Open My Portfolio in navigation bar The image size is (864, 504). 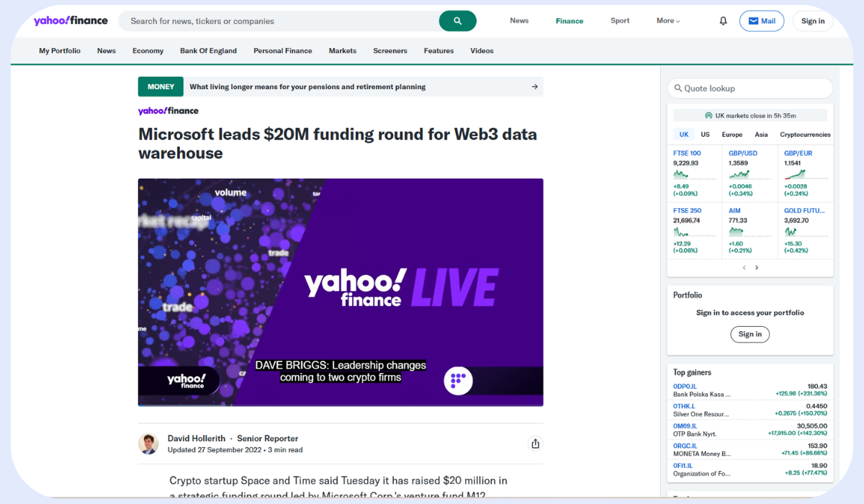click(60, 51)
